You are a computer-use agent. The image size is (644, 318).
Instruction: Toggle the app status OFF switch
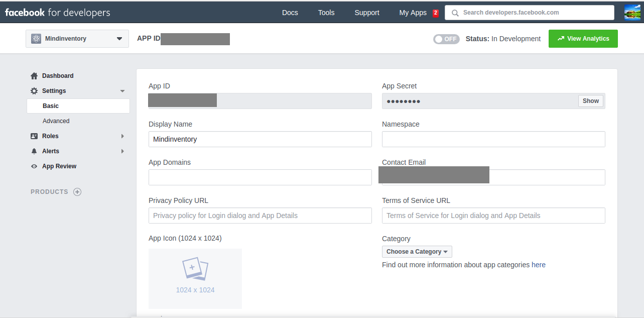[x=446, y=39]
